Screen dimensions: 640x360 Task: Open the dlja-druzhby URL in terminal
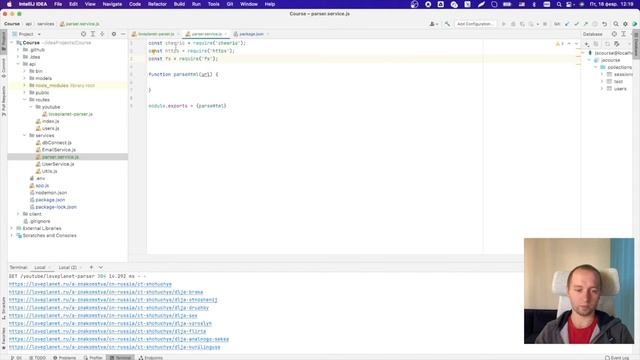click(x=109, y=308)
